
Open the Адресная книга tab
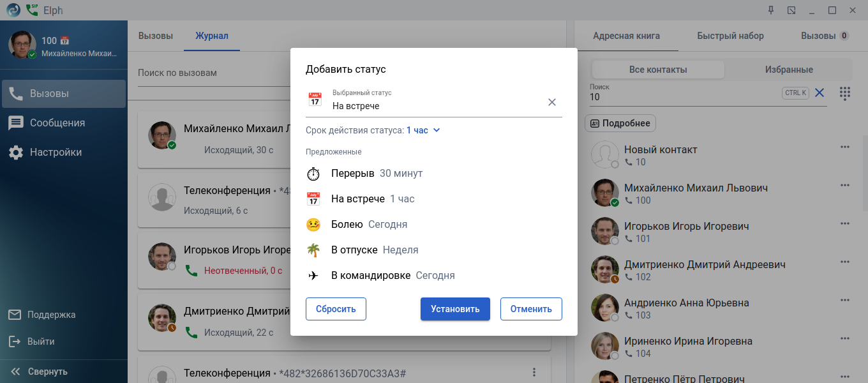coord(626,36)
